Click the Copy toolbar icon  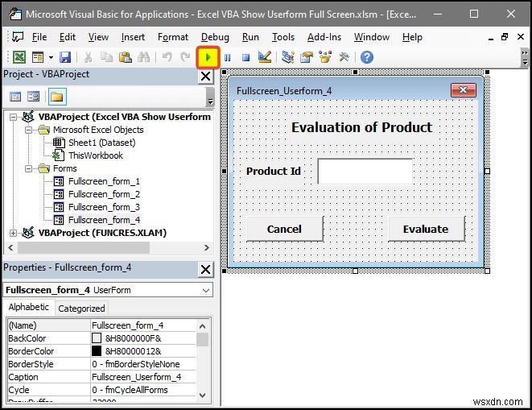pyautogui.click(x=106, y=57)
